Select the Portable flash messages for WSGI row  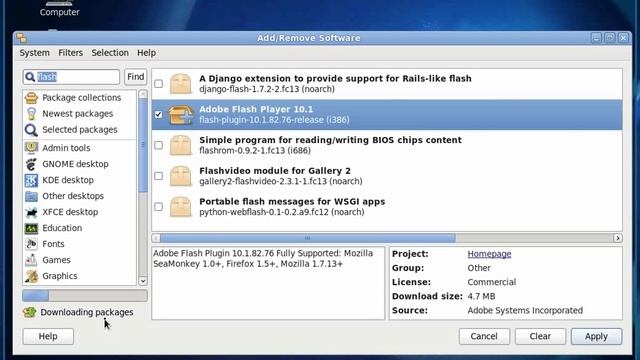tap(387, 207)
